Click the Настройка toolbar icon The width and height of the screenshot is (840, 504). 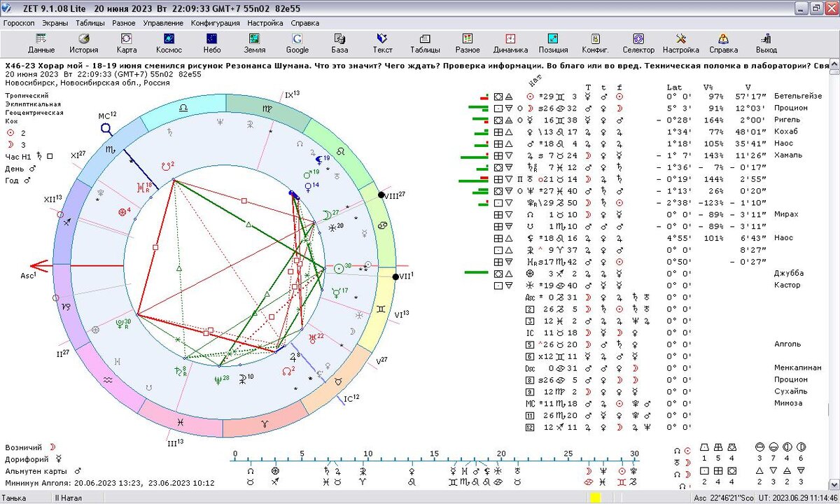[x=681, y=43]
